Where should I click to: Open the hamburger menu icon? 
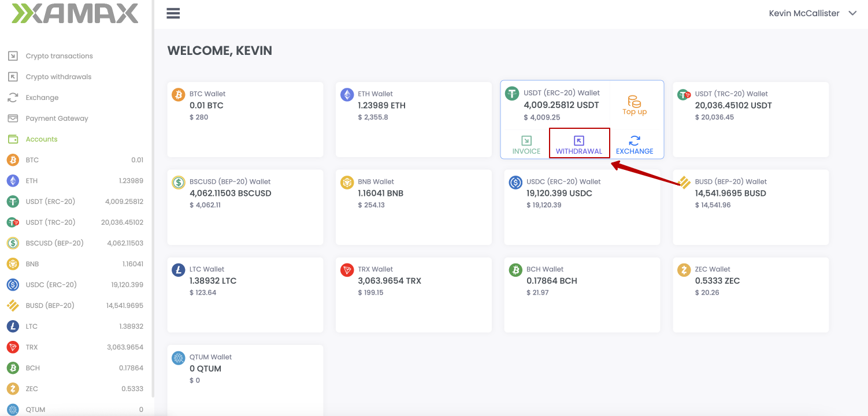[173, 13]
